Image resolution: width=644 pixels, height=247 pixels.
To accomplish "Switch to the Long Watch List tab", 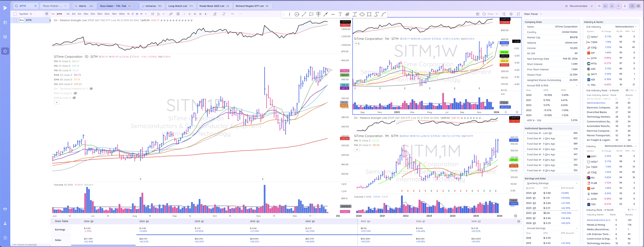I will tap(180, 6).
